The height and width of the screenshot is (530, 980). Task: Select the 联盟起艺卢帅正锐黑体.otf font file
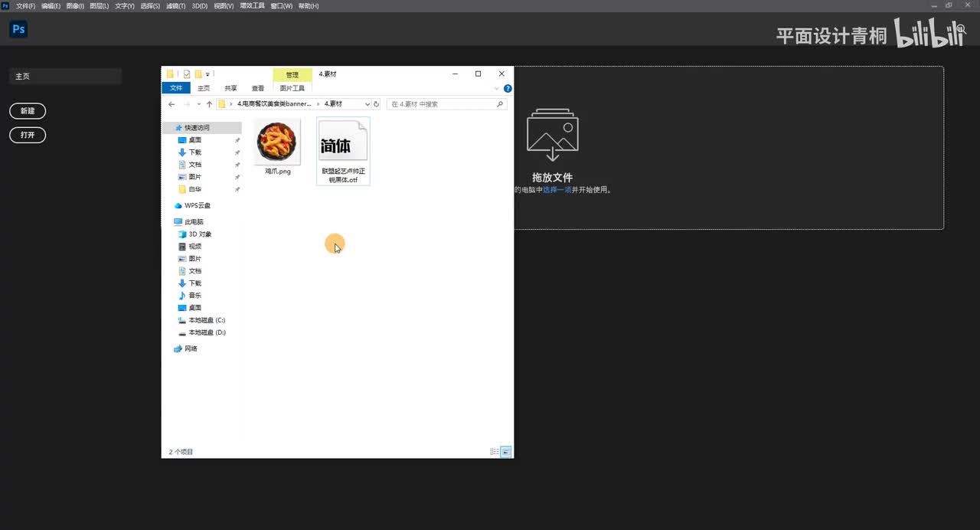(x=343, y=151)
